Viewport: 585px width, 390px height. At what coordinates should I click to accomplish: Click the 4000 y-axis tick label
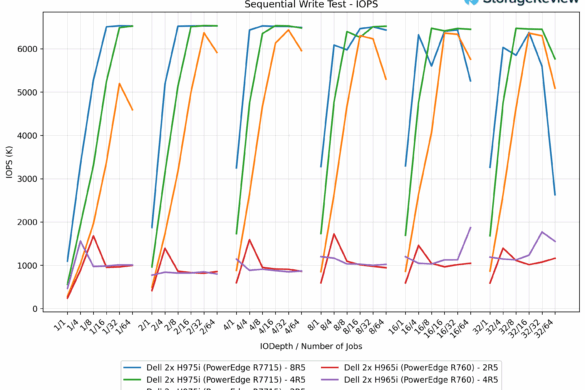(27, 135)
